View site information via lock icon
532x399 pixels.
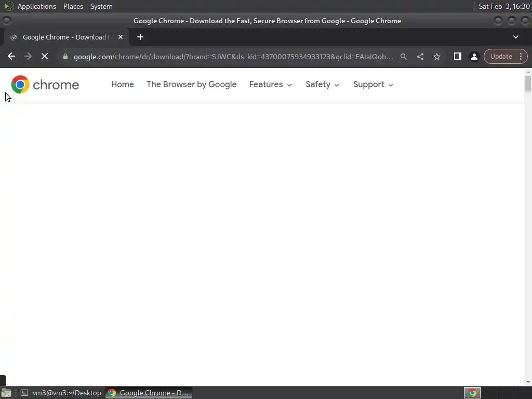tap(65, 57)
